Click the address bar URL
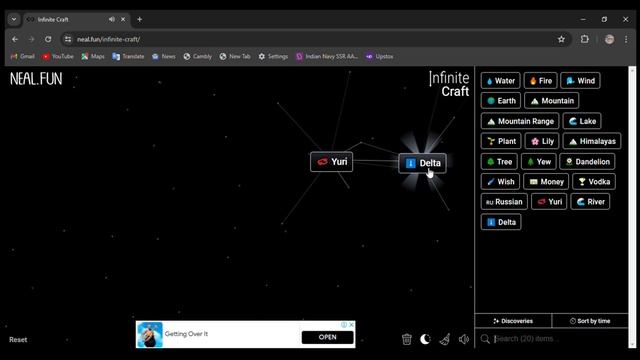 tap(109, 39)
